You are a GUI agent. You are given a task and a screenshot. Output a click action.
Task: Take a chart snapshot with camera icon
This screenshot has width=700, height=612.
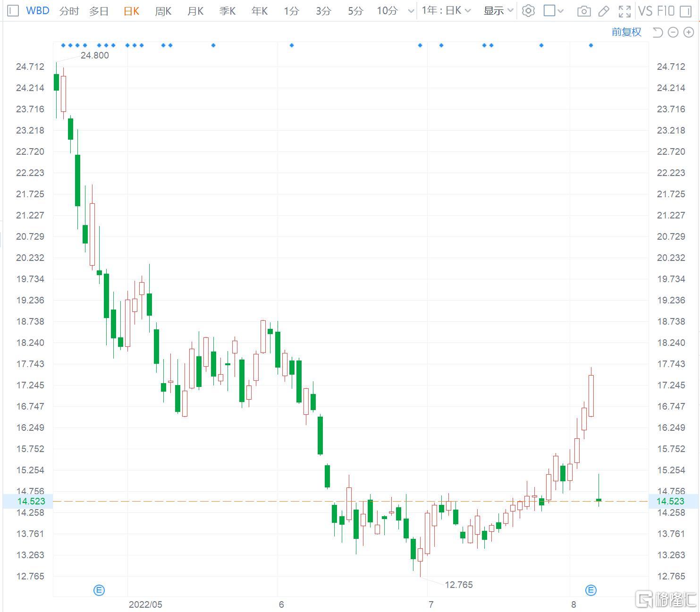(x=584, y=11)
